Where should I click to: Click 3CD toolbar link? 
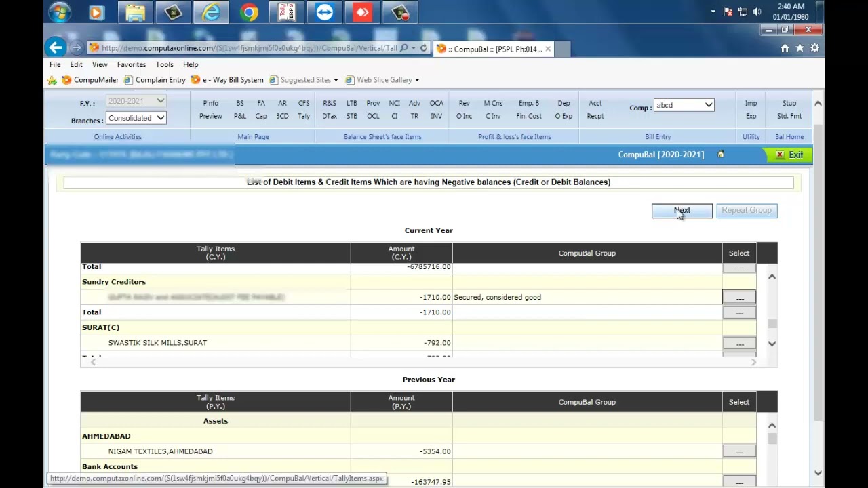click(282, 116)
